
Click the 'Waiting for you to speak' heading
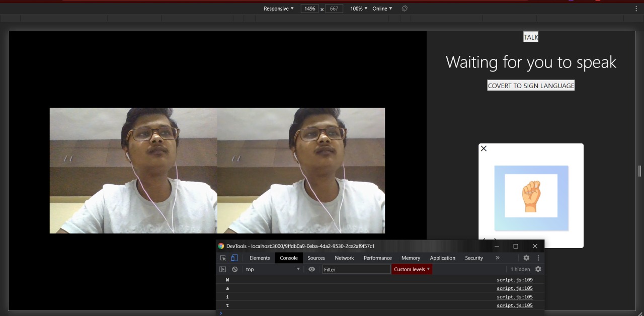(x=531, y=62)
